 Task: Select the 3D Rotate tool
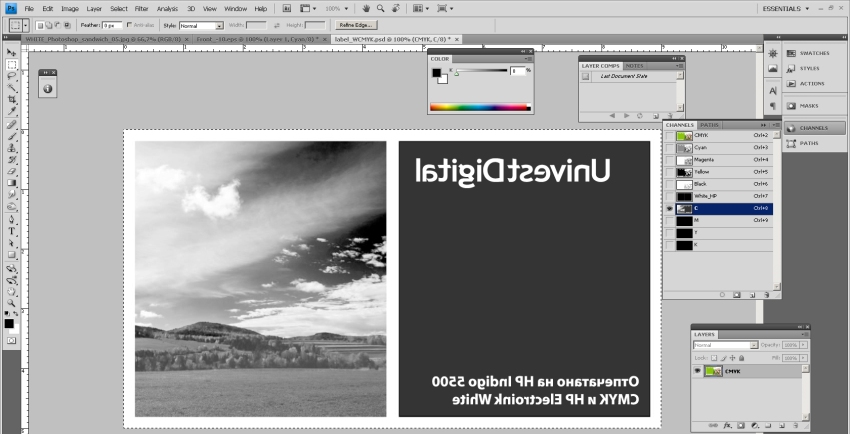pyautogui.click(x=11, y=269)
